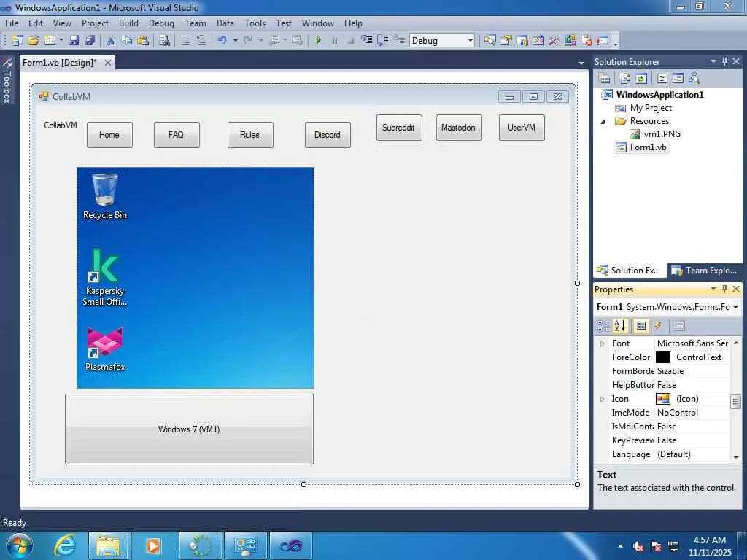Open the Undo history dropdown arrow
This screenshot has width=747, height=560.
point(236,41)
